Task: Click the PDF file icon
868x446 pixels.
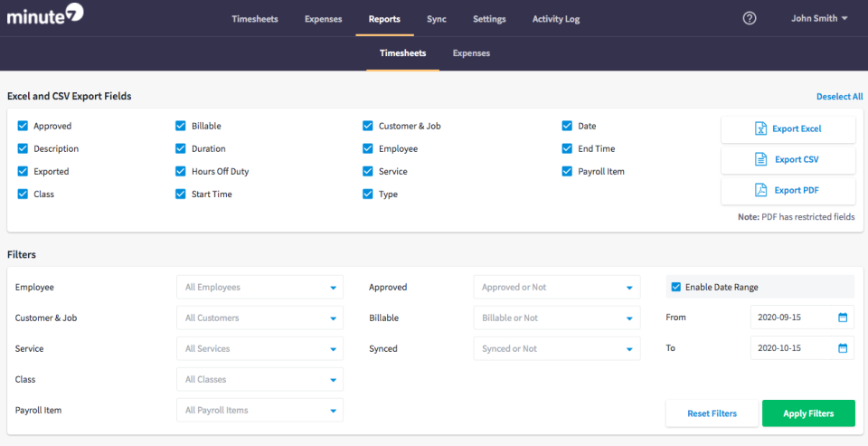Action: point(760,191)
